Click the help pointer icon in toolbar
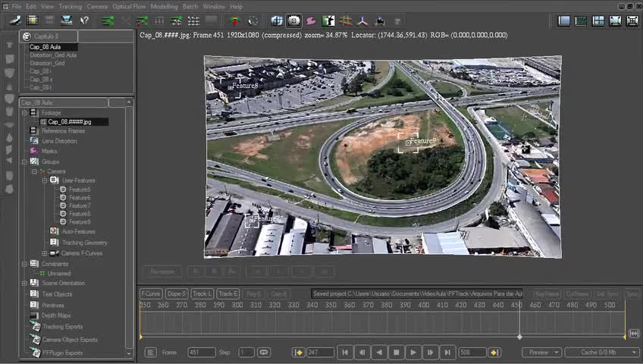The width and height of the screenshot is (643, 364). (x=84, y=20)
